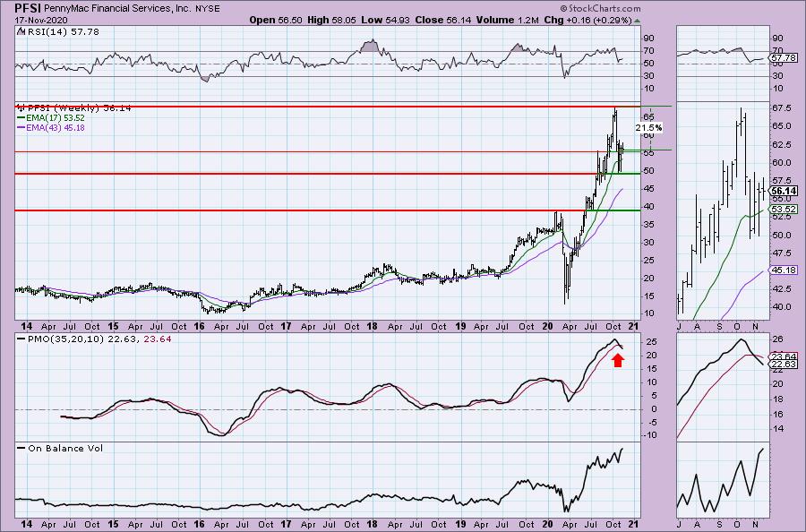Click the Low 54.93 value
Image resolution: width=806 pixels, height=532 pixels.
click(x=384, y=20)
